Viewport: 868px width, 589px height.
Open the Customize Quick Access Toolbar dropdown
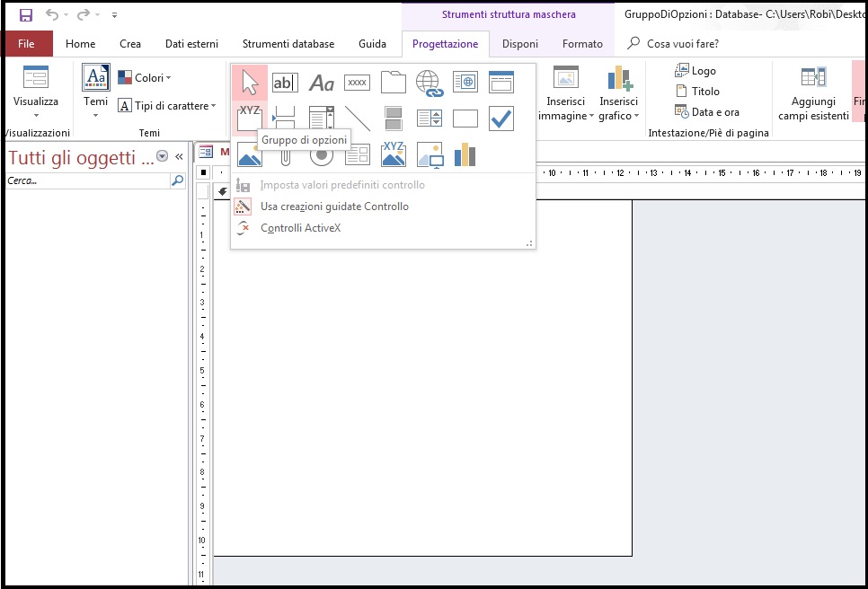[115, 15]
